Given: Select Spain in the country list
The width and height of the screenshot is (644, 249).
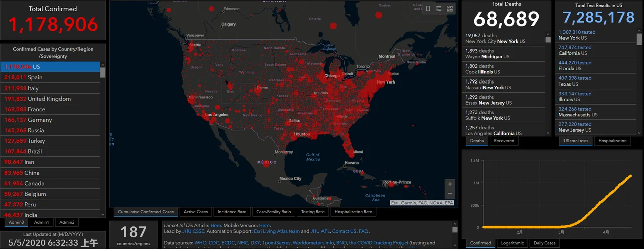Looking at the screenshot, I should (50, 77).
